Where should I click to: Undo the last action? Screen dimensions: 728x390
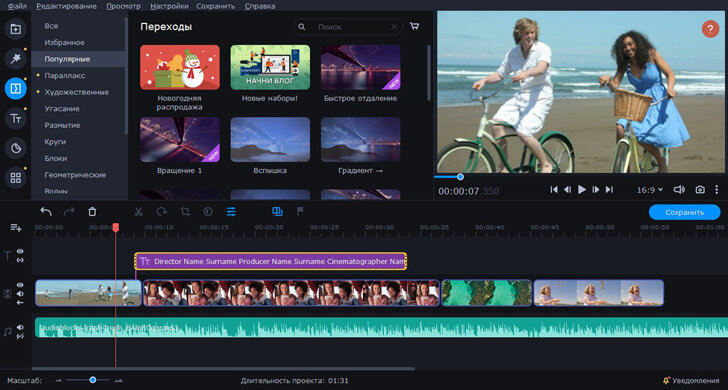(x=46, y=212)
